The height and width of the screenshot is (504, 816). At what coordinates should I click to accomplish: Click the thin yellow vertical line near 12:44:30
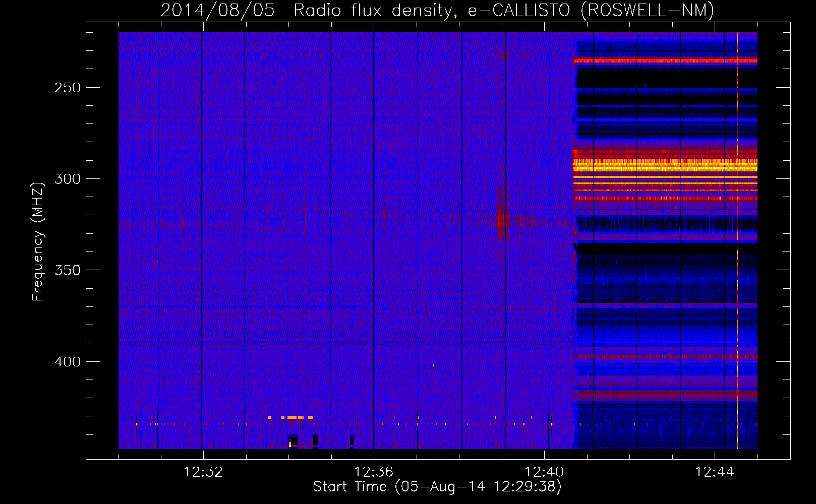pyautogui.click(x=737, y=240)
